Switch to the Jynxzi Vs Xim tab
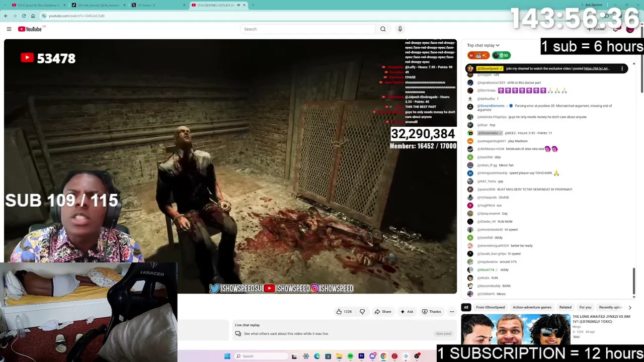Image resolution: width=644 pixels, height=362 pixels. (x=38, y=5)
